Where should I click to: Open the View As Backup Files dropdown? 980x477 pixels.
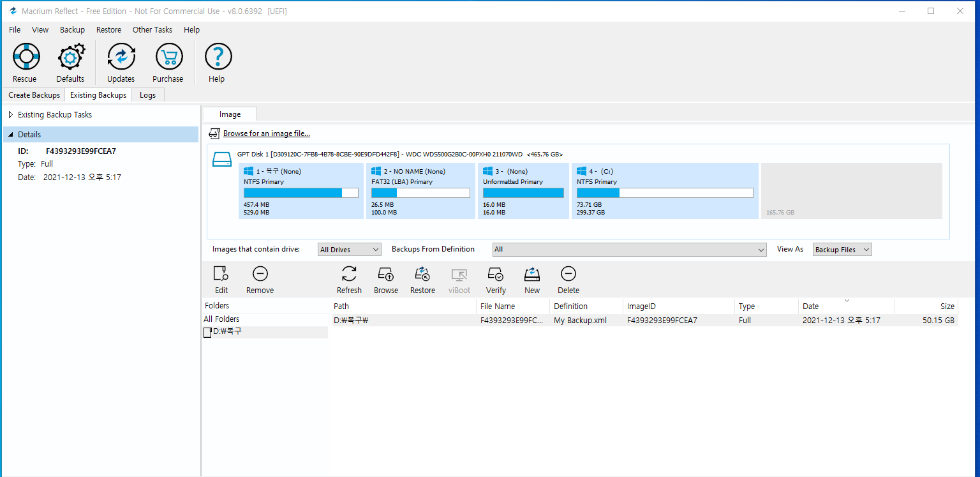click(842, 249)
